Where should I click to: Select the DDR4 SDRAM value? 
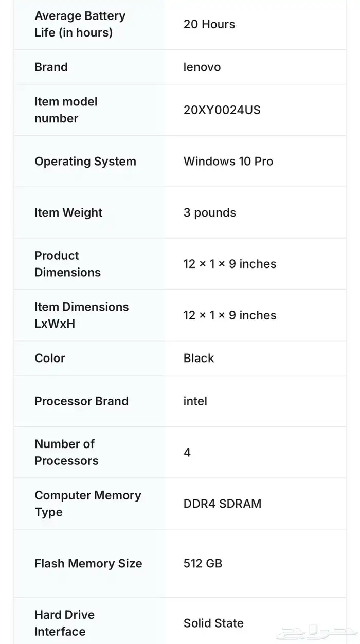point(222,504)
